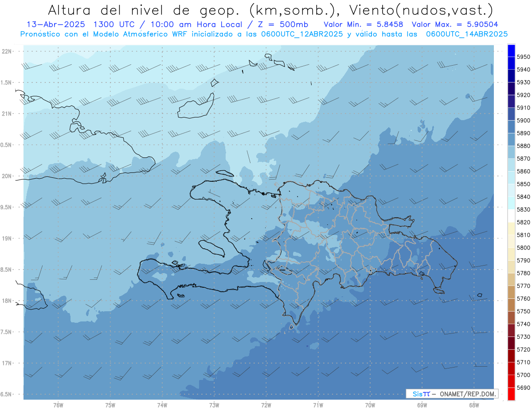The height and width of the screenshot is (411, 532).
Task: Click the 5870 legend value
Action: tap(523, 159)
